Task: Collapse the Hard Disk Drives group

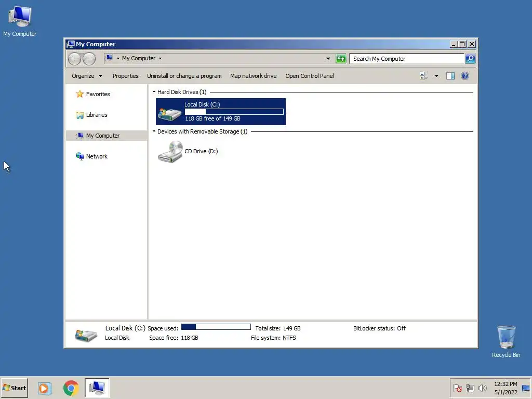Action: (154, 92)
